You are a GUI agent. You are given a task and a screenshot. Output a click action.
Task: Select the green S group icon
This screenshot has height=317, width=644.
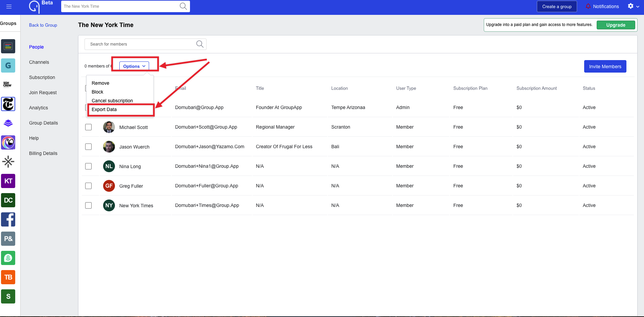[8, 296]
